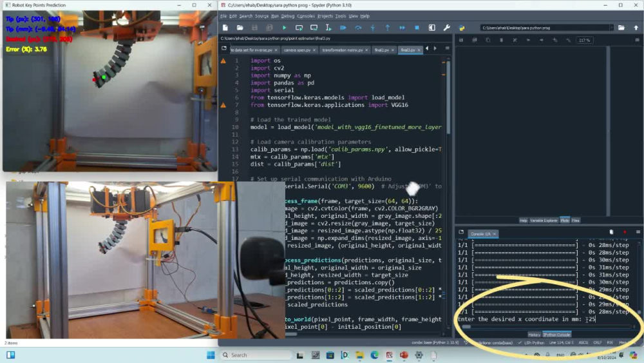Open the Edit menu

(x=233, y=16)
